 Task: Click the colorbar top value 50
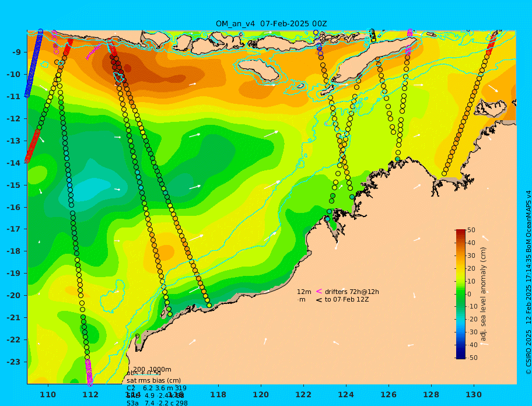(471, 230)
